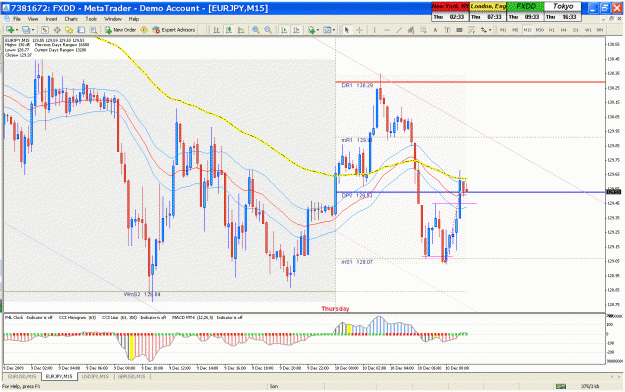Viewport: 625px width, 392px height.
Task: Switch to M5 timeframe
Action: point(515,30)
